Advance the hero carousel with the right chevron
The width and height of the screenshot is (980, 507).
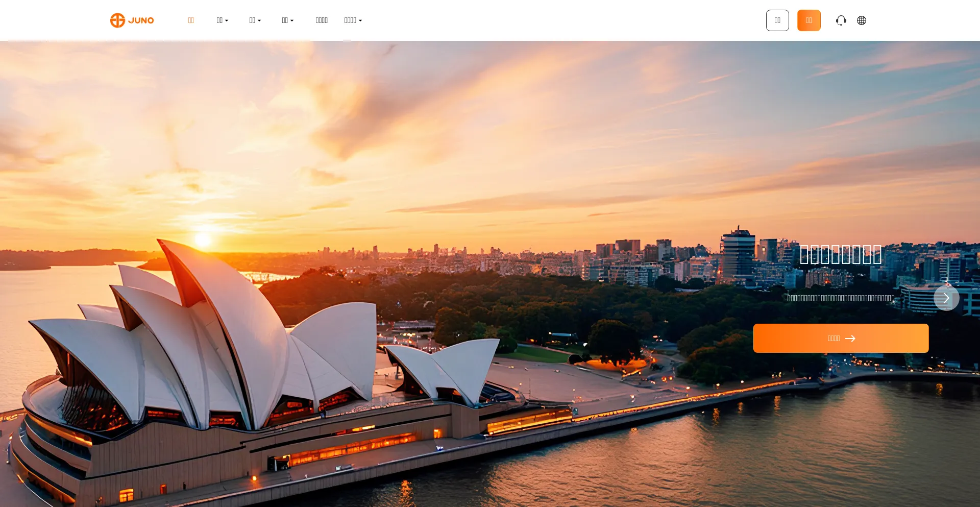click(x=946, y=298)
